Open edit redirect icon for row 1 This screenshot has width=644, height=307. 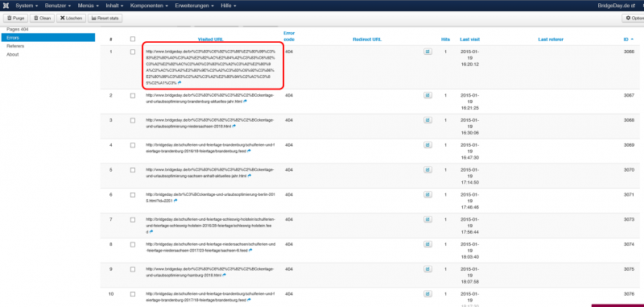(x=427, y=52)
